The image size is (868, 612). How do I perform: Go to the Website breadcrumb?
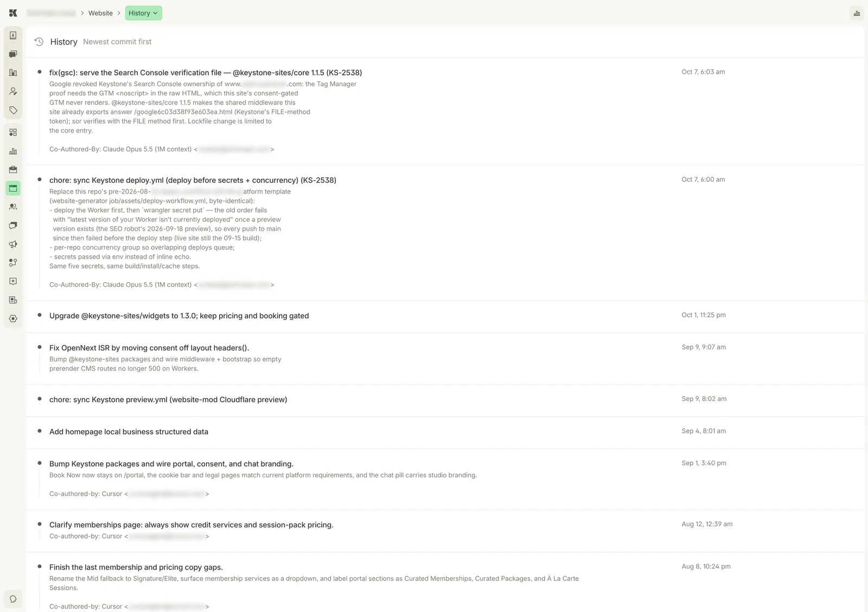coord(100,13)
